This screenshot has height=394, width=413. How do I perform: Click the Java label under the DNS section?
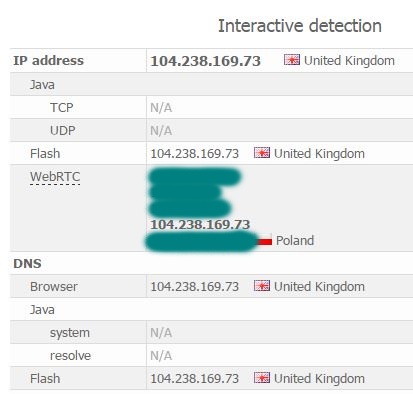click(42, 310)
